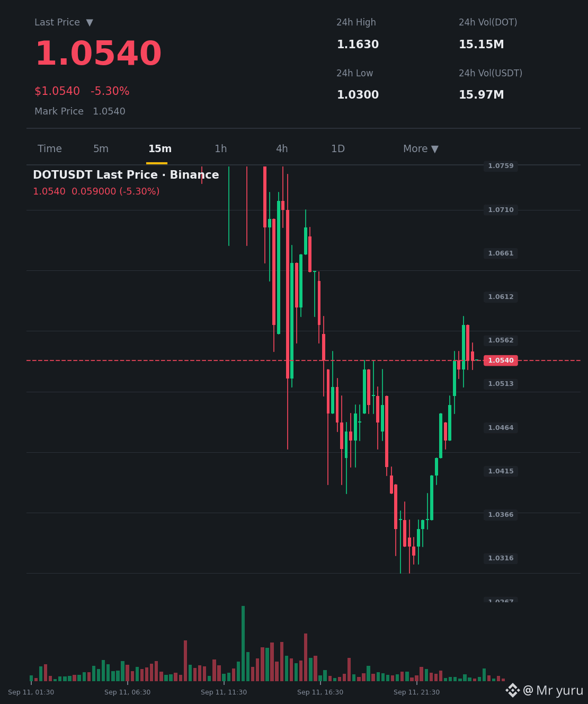Open the Last Price dropdown arrow
Viewport: 588px width, 704px height.
coord(90,22)
